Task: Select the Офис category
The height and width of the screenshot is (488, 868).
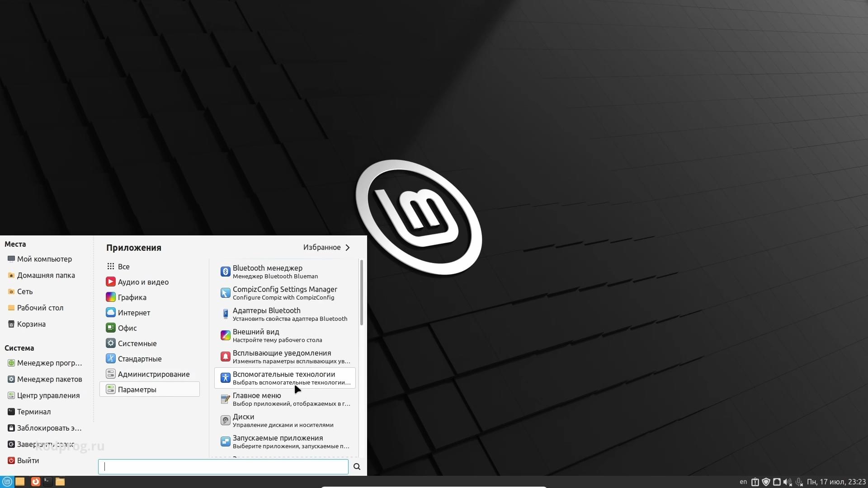Action: 149,328
